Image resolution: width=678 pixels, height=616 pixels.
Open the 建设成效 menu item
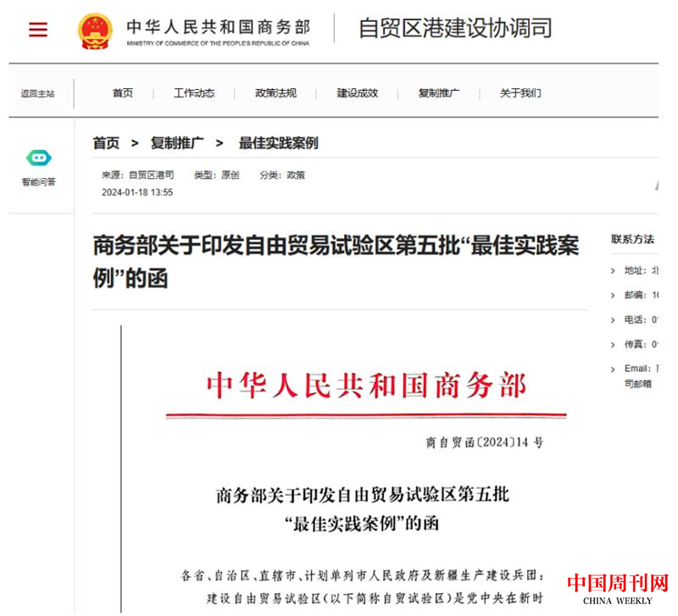(357, 93)
